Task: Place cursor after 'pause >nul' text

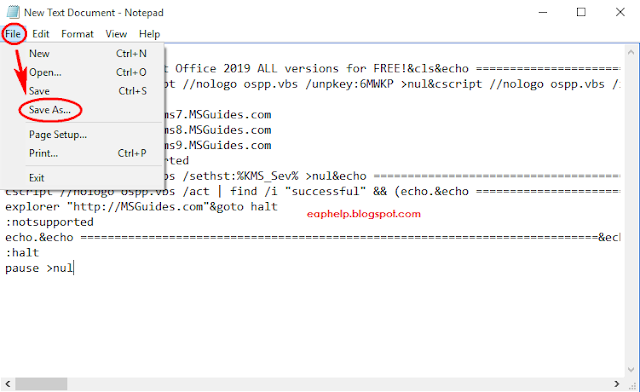Action: coord(73,268)
